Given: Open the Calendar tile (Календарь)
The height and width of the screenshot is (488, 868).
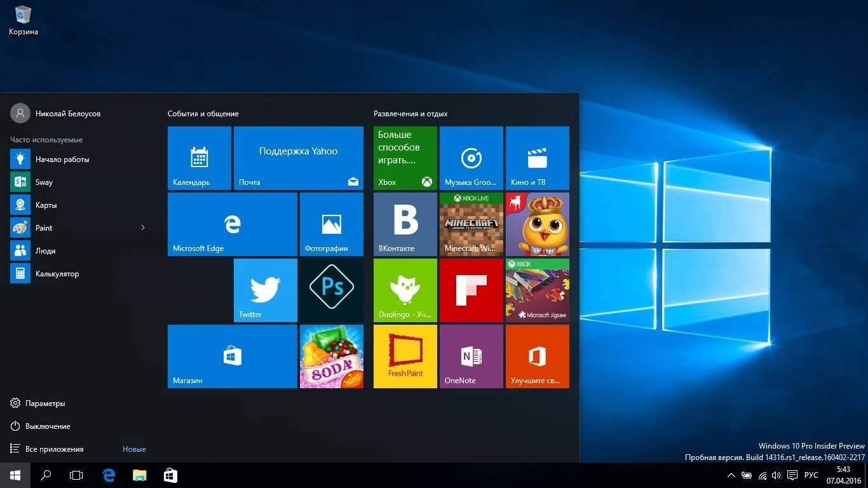Looking at the screenshot, I should tap(200, 158).
